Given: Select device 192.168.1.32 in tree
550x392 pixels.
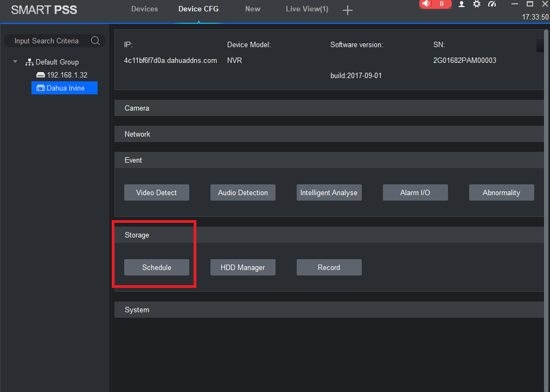Looking at the screenshot, I should point(66,75).
